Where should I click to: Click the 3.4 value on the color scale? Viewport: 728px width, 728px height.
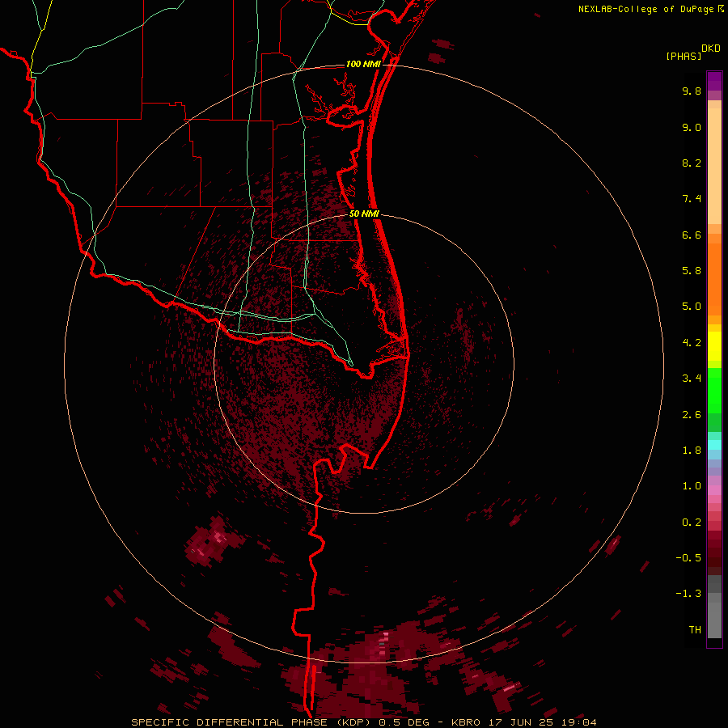692,379
